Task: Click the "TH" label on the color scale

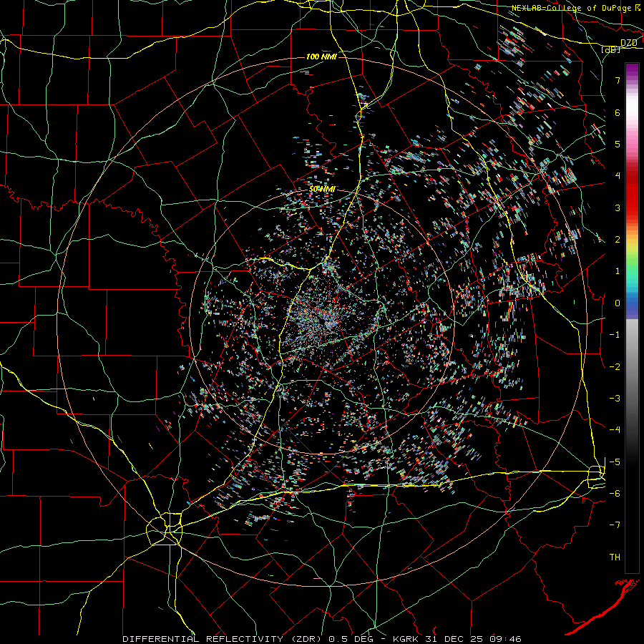Action: click(615, 557)
